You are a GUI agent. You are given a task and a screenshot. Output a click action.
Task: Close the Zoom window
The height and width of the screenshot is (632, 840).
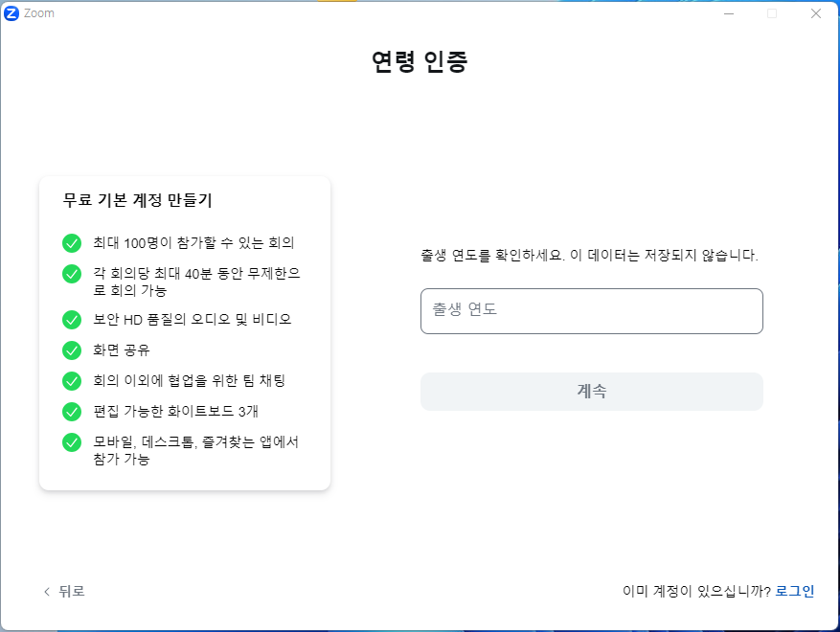pyautogui.click(x=816, y=12)
